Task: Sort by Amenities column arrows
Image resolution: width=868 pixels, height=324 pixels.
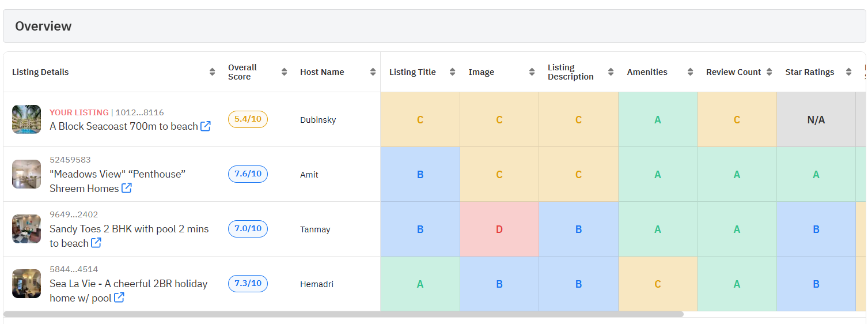Action: 690,72
